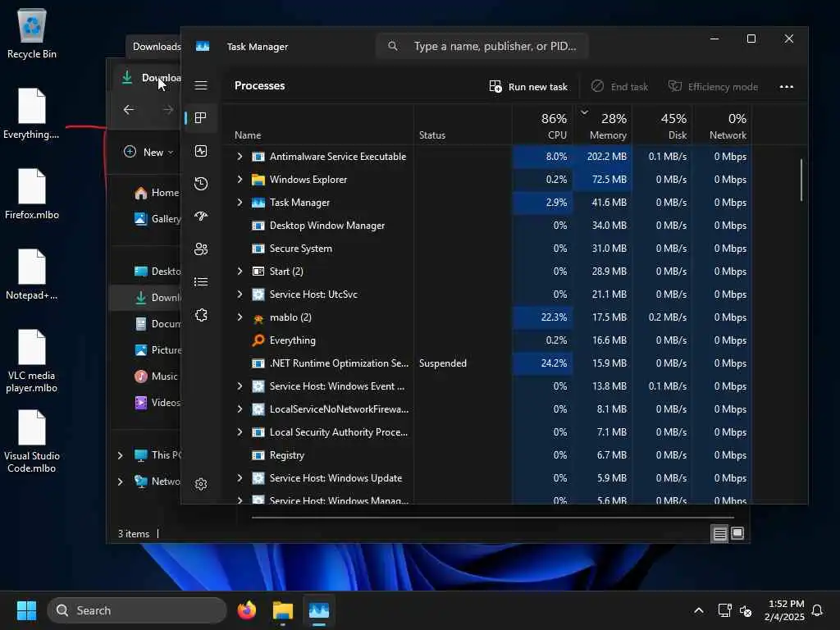Sort processes by Disk column

pos(663,126)
